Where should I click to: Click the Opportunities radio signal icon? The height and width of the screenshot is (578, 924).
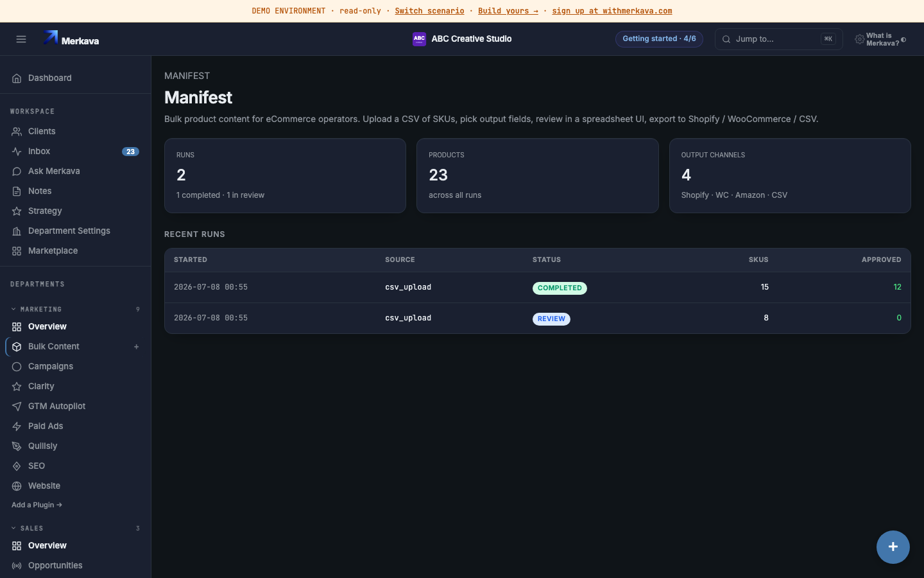pyautogui.click(x=17, y=566)
